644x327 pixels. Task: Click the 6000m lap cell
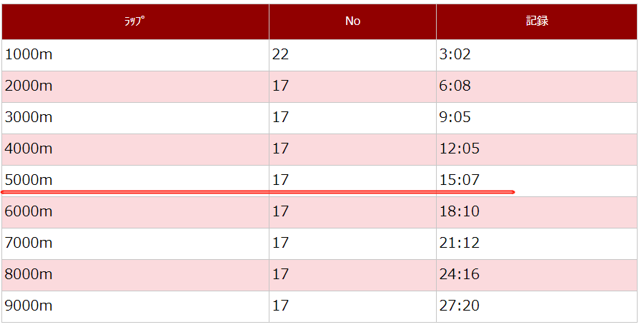[29, 212]
